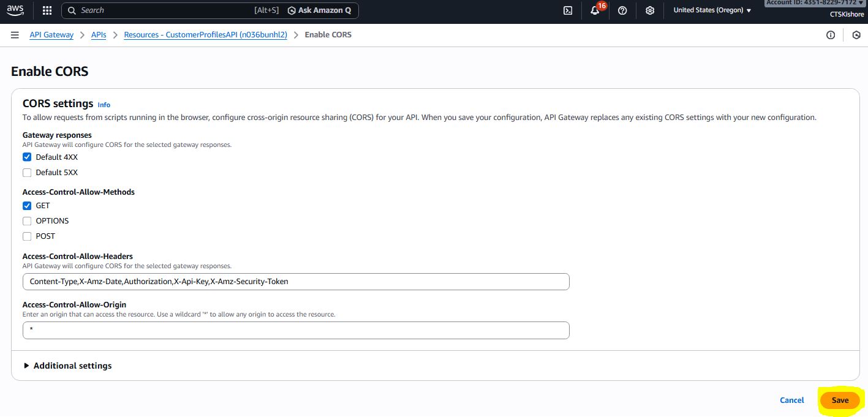Go to API Gateway breadcrumb link
Viewport: 868px width, 417px height.
(51, 35)
